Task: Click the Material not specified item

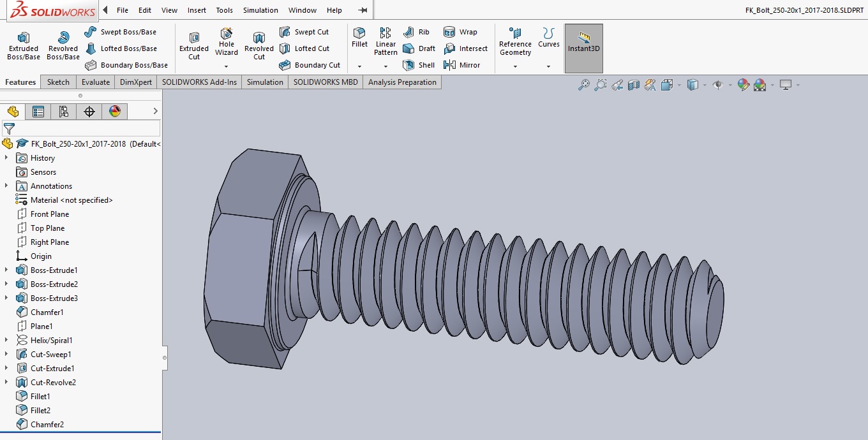Action: (x=71, y=200)
